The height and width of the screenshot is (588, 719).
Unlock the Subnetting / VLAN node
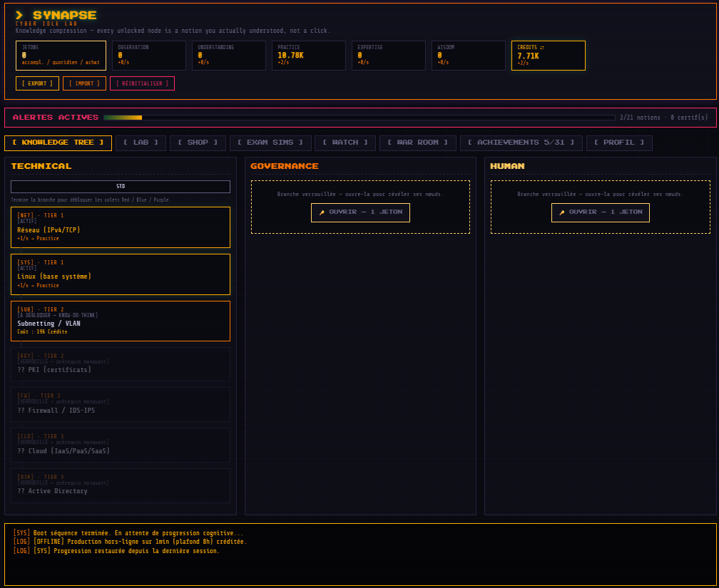121,321
